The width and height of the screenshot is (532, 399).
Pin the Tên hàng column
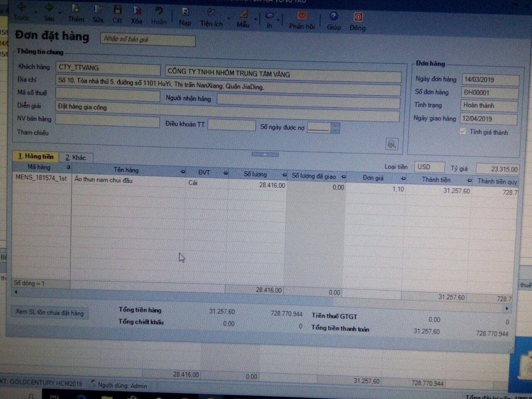point(182,171)
